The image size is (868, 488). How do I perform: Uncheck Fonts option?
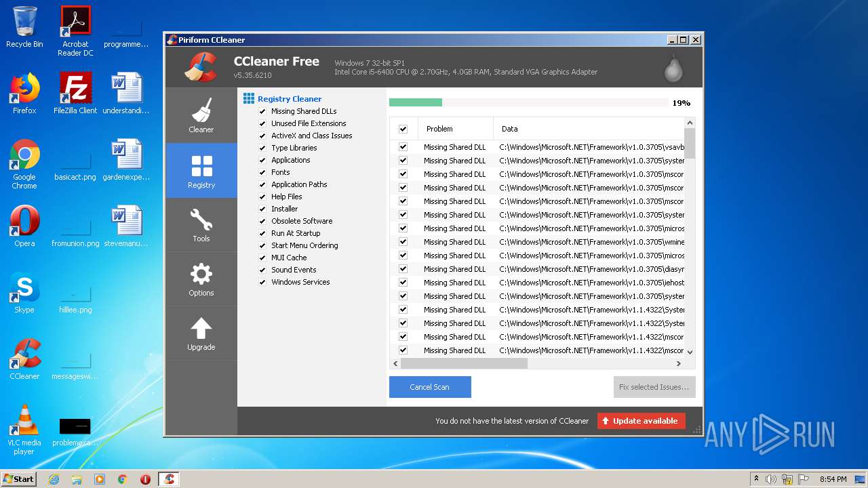click(x=262, y=172)
